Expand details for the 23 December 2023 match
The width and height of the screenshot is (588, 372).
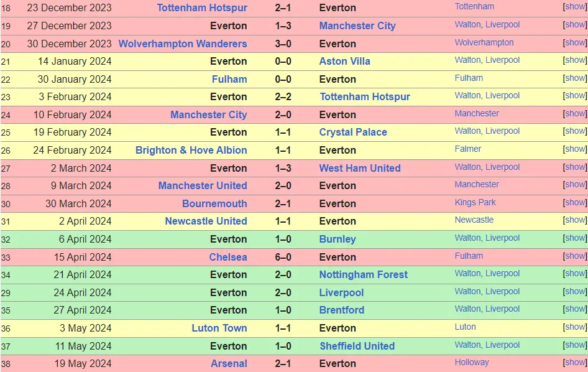575,7
